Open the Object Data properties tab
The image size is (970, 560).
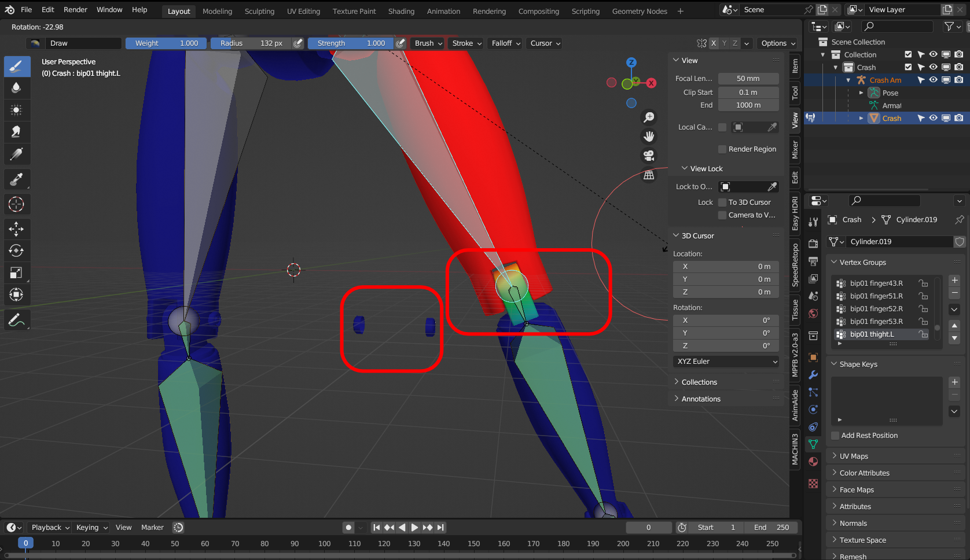click(813, 444)
